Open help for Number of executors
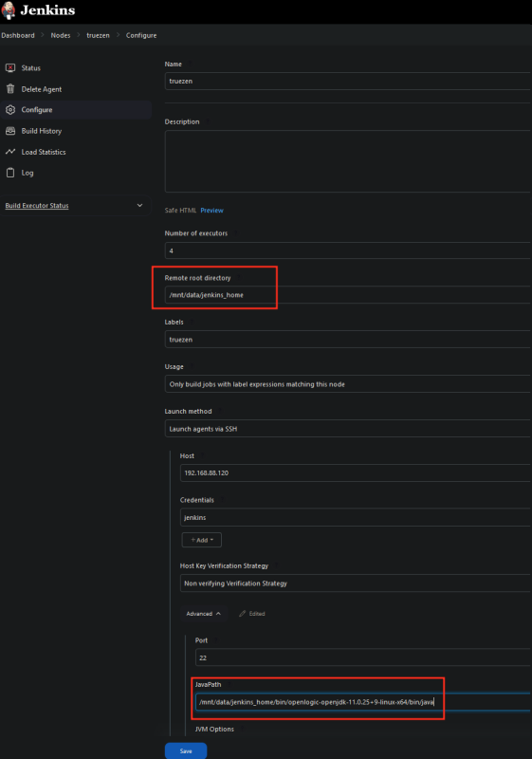The height and width of the screenshot is (759, 532). coord(235,233)
